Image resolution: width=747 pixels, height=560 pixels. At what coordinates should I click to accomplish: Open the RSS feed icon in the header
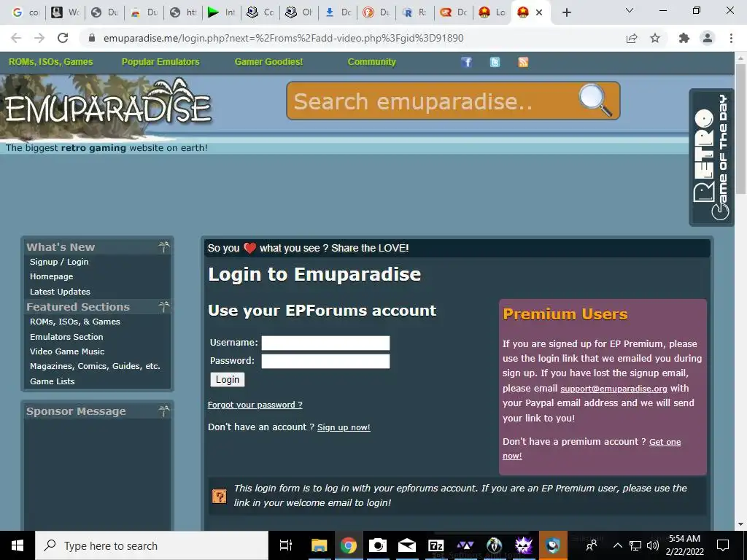click(523, 62)
